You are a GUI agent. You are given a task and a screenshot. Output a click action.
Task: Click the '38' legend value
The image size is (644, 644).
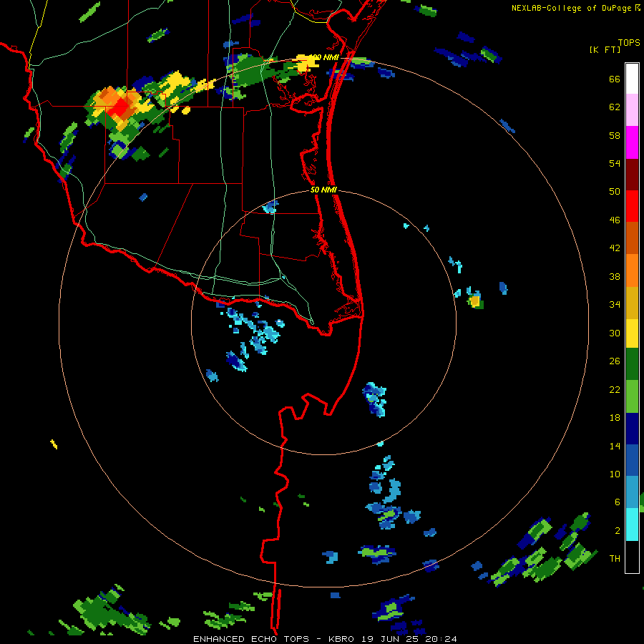click(615, 277)
